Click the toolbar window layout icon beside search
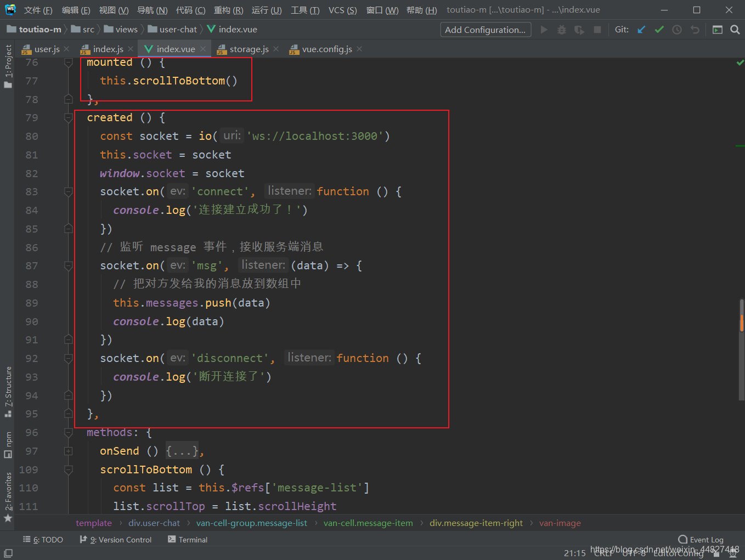 coord(718,30)
